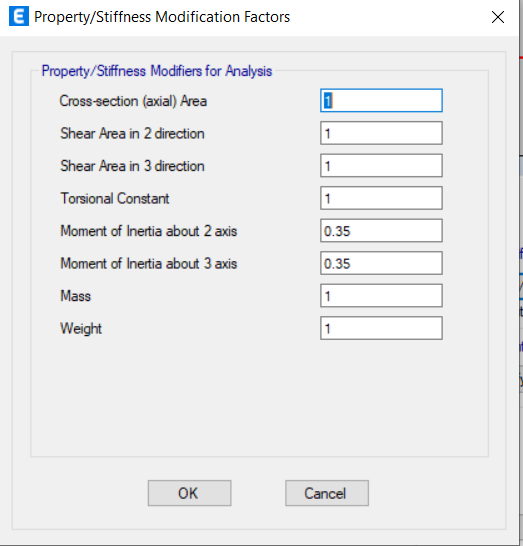Cancel the modification factors dialog

[x=327, y=493]
